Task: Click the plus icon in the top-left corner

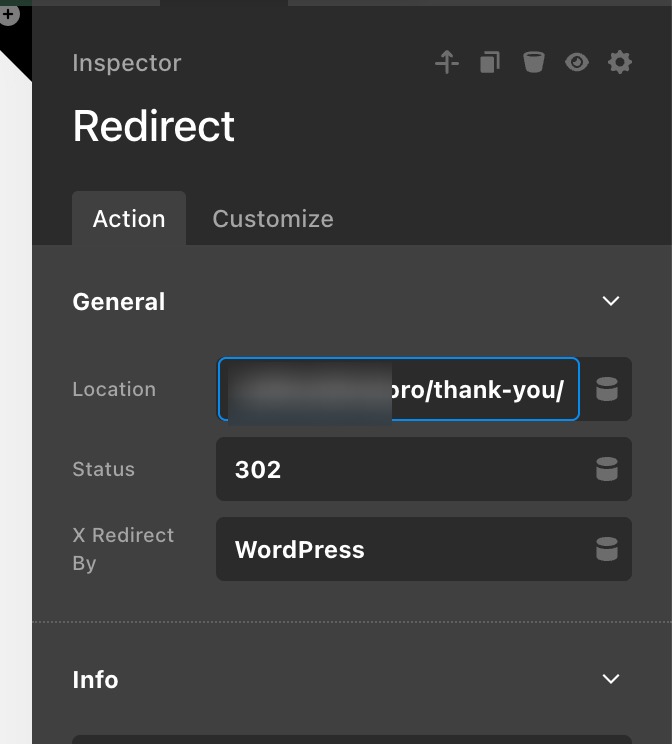Action: [x=9, y=15]
